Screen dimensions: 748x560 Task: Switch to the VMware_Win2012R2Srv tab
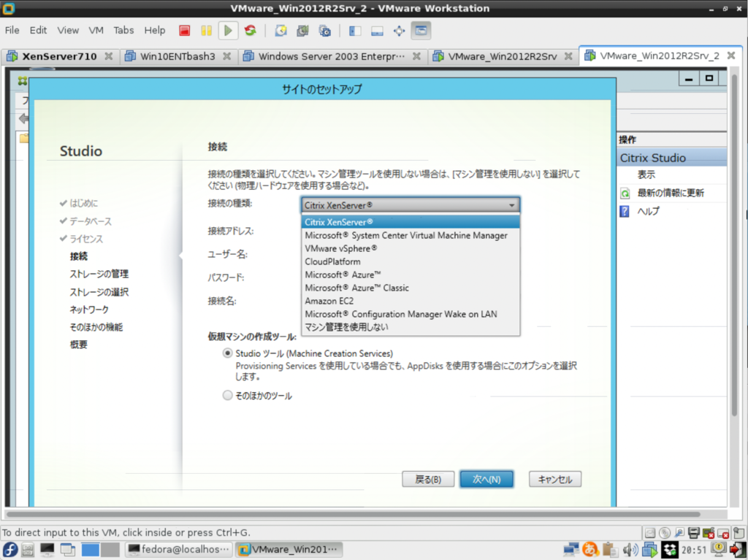point(503,56)
